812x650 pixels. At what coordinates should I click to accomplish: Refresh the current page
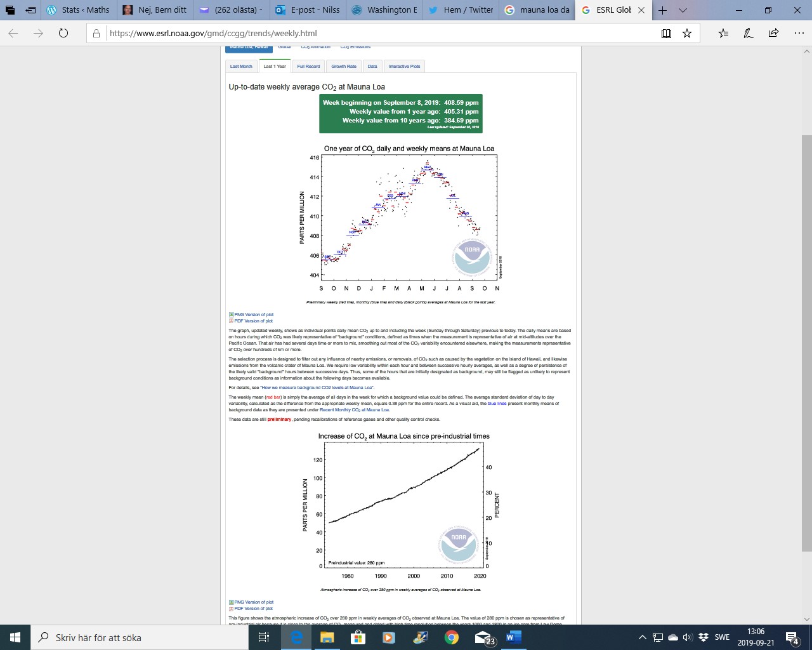[x=63, y=34]
